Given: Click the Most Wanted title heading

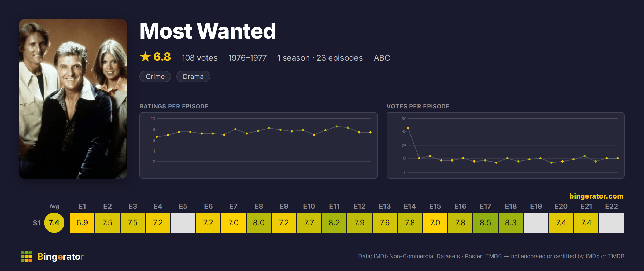Looking at the screenshot, I should point(208,31).
